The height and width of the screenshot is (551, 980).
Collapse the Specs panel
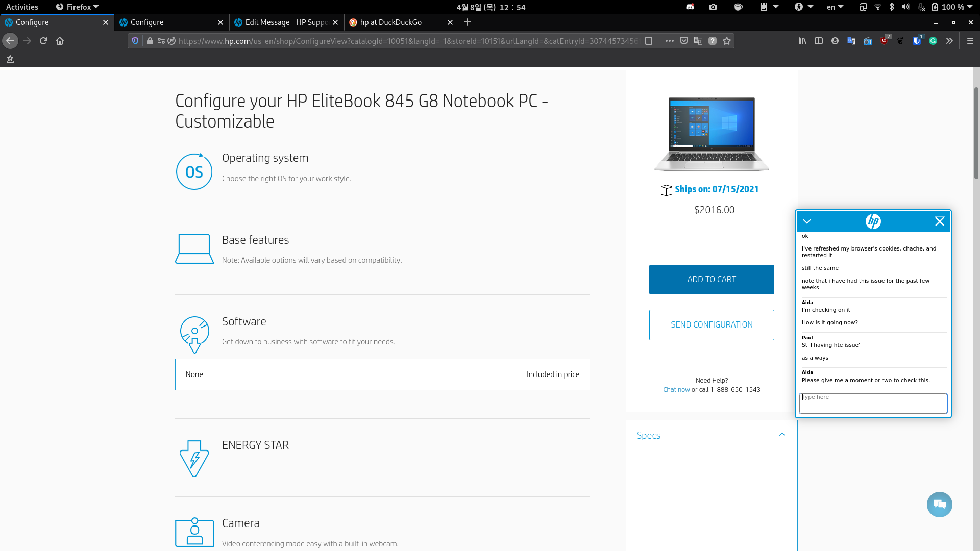pyautogui.click(x=782, y=434)
